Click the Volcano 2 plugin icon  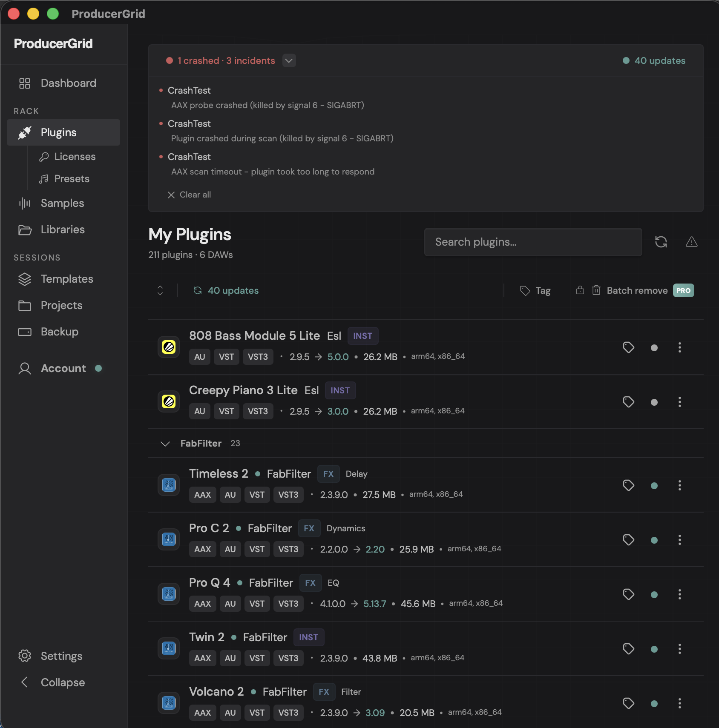click(x=169, y=703)
